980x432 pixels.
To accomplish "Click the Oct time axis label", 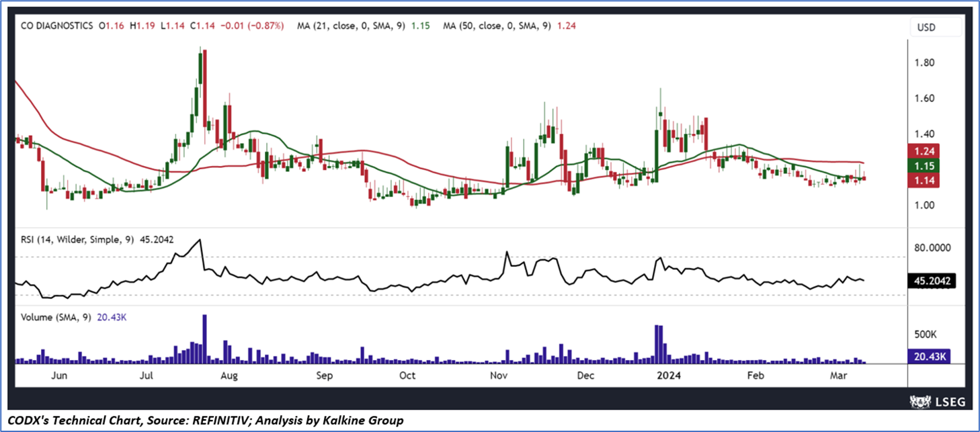I will pyautogui.click(x=407, y=376).
